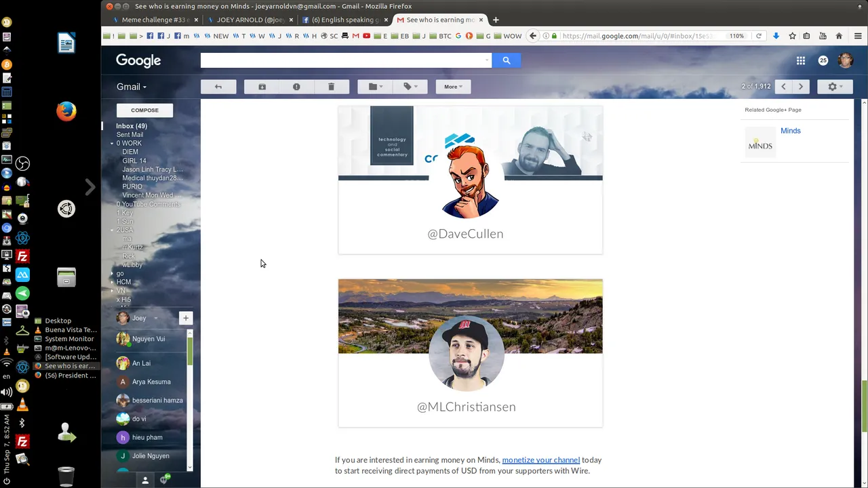The height and width of the screenshot is (488, 868).
Task: Open the desktop trash can icon
Action: click(x=66, y=476)
